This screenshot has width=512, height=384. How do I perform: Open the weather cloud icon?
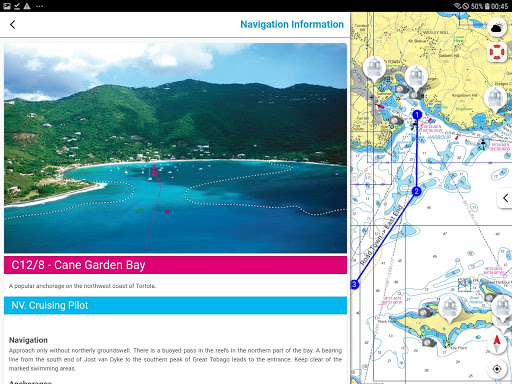click(x=497, y=28)
